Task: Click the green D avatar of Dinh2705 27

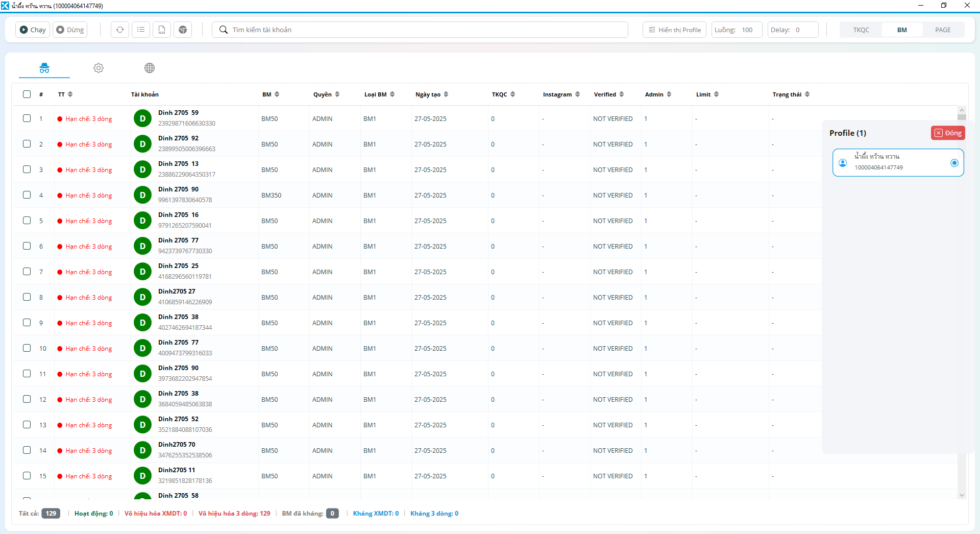Action: (x=143, y=297)
